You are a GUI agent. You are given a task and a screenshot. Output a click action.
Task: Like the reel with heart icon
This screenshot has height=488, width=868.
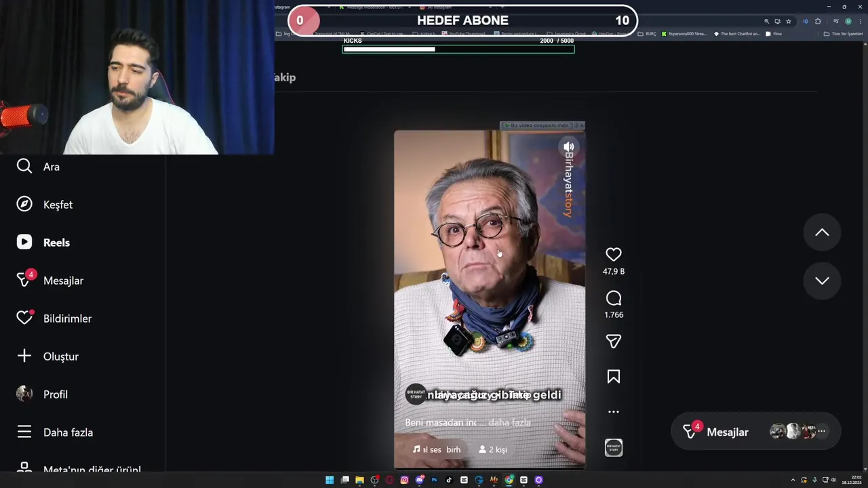[614, 254]
